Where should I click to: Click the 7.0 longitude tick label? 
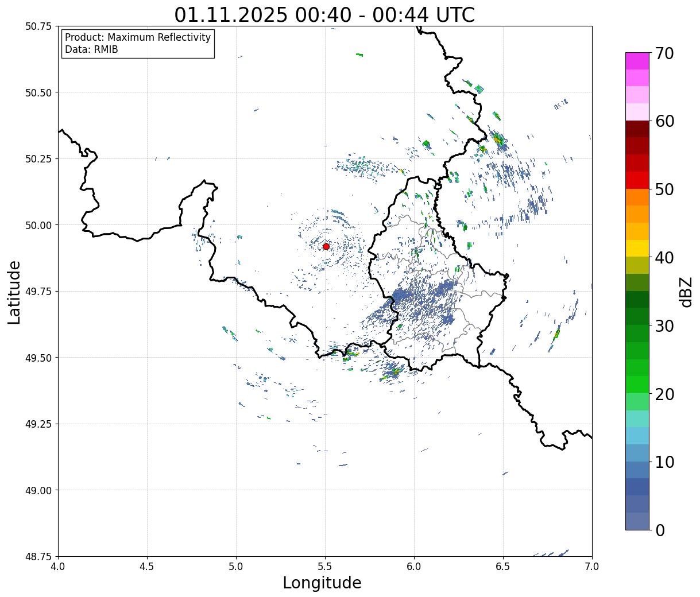pyautogui.click(x=592, y=566)
